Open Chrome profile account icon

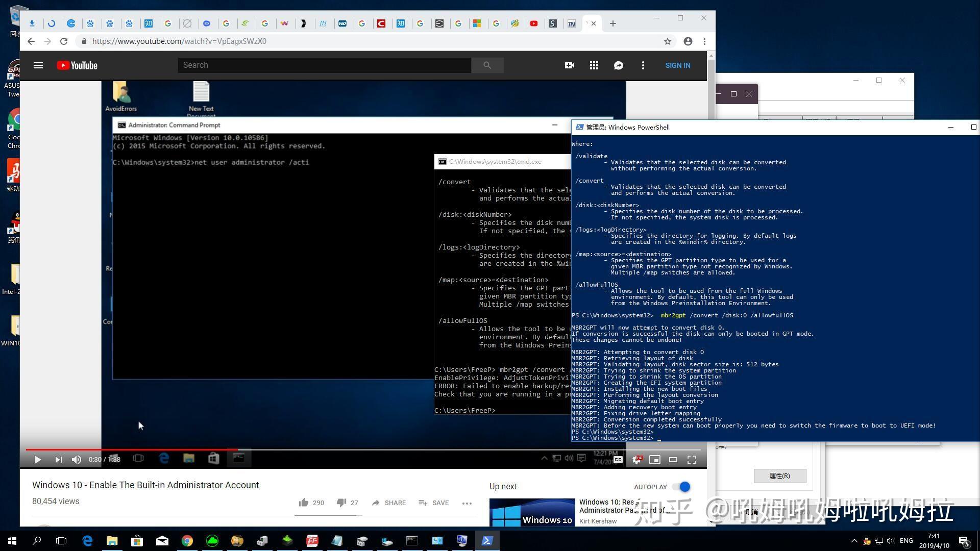[688, 41]
